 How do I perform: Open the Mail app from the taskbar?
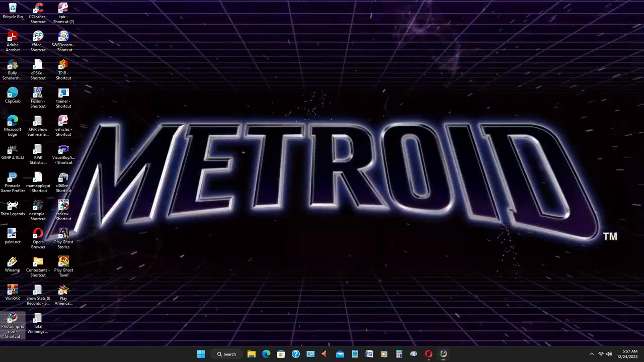pyautogui.click(x=340, y=354)
